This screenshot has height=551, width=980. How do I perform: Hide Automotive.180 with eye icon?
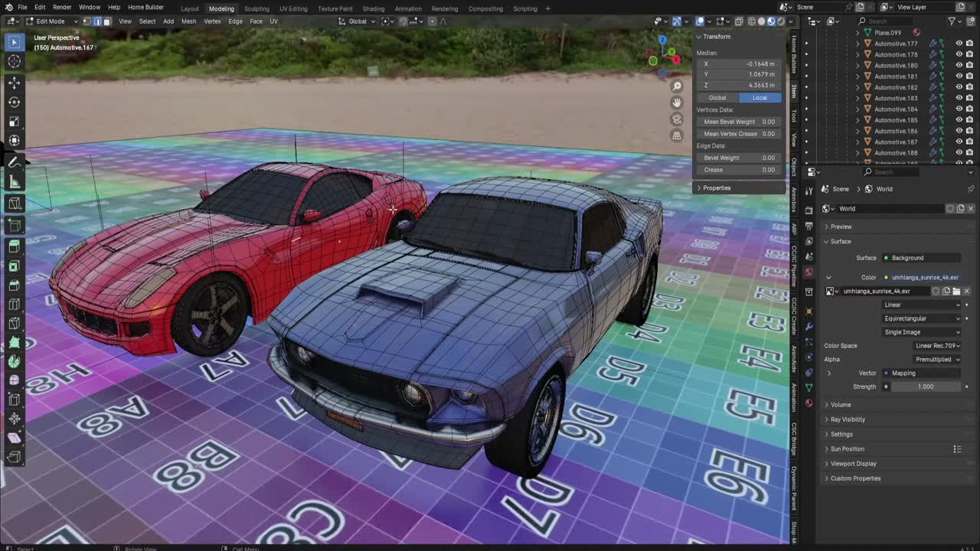[x=959, y=65]
